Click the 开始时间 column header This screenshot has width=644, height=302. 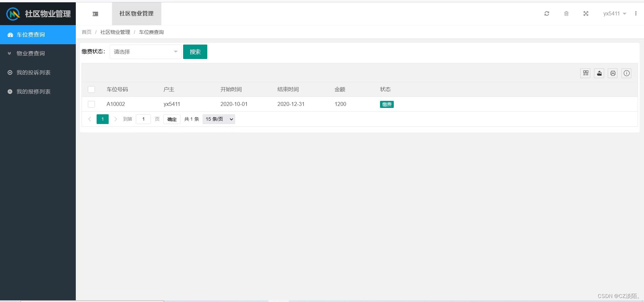231,89
